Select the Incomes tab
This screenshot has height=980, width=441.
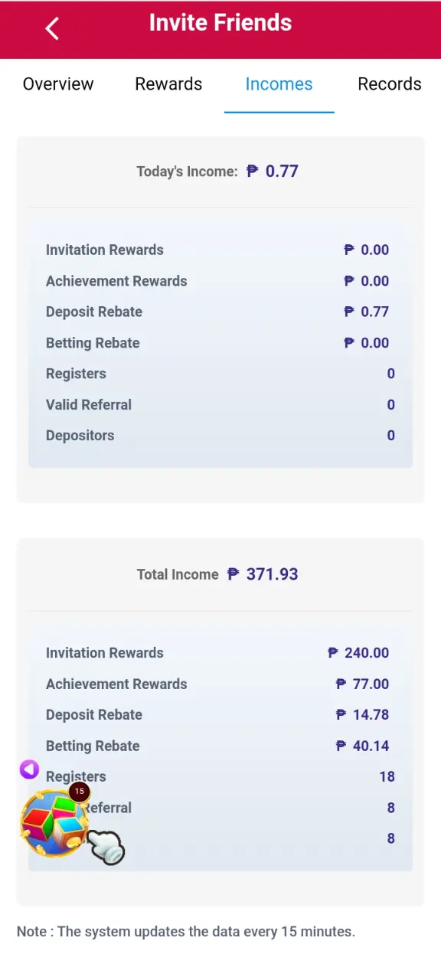[279, 84]
